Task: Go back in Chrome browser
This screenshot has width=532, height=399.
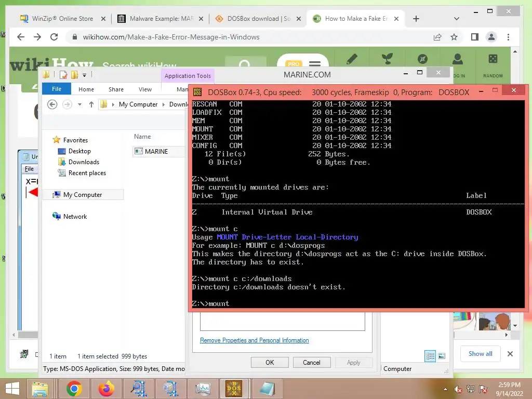Action: (x=21, y=37)
